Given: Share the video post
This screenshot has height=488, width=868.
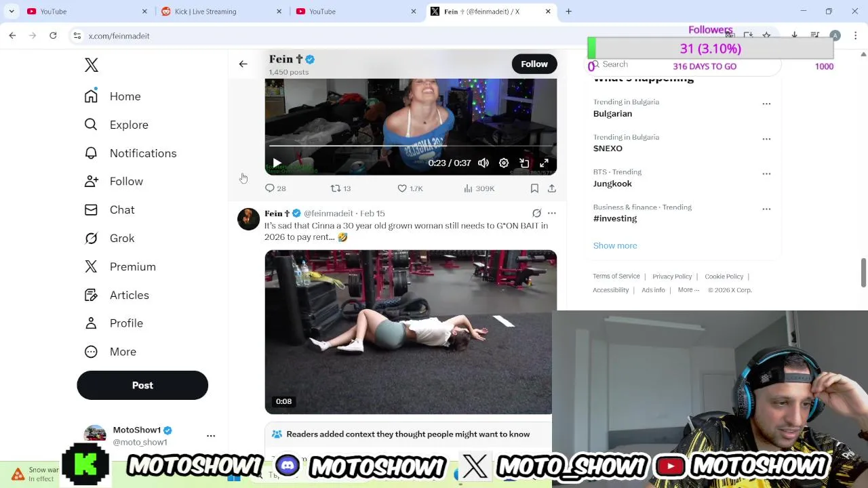Looking at the screenshot, I should click(552, 188).
